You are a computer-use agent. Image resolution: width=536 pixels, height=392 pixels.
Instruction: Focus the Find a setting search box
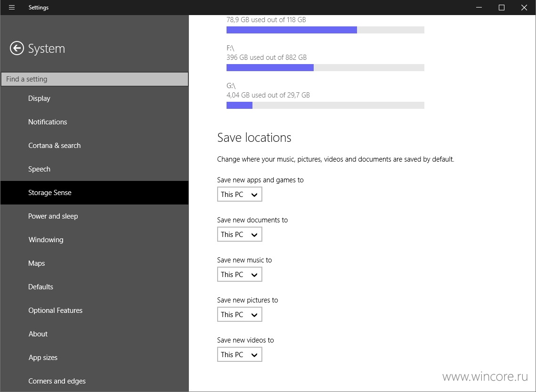tap(94, 79)
